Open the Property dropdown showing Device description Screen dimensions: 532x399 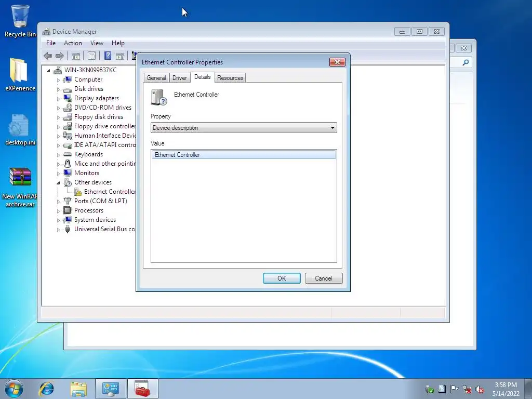pos(244,128)
